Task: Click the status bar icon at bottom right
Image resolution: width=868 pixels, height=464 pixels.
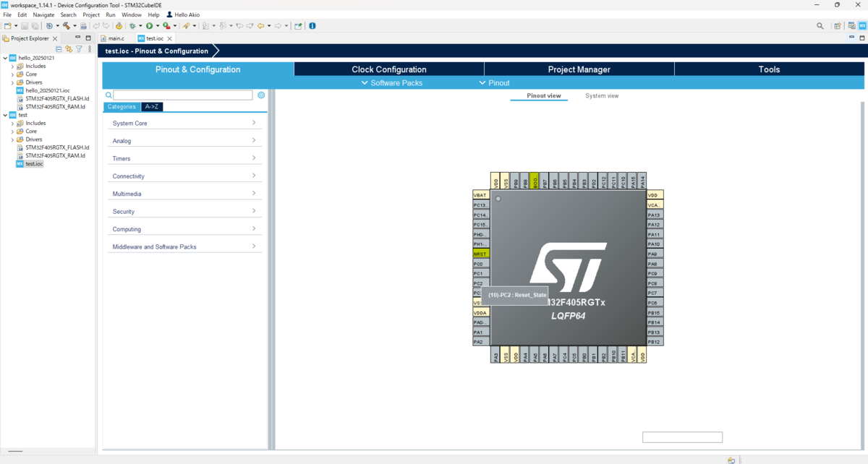Action: [731, 460]
